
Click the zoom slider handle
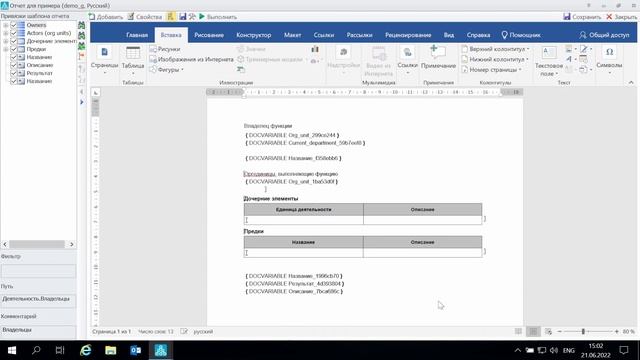pos(583,332)
